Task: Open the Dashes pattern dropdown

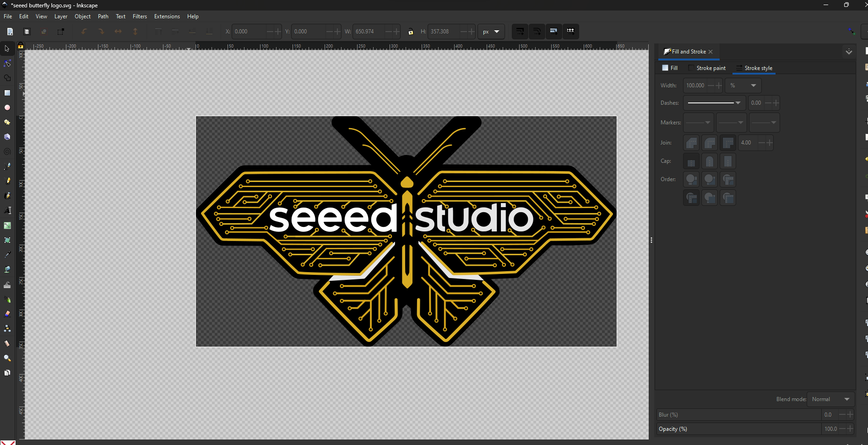Action: coord(714,103)
